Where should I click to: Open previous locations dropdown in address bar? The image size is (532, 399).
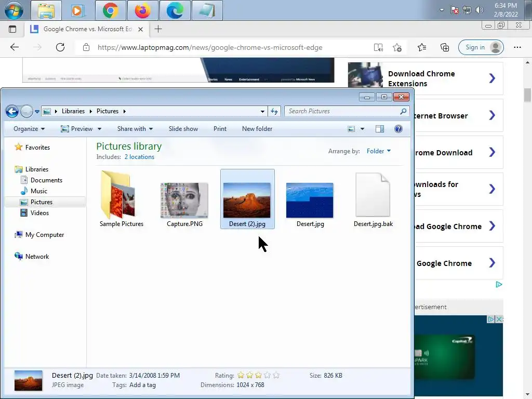point(262,111)
